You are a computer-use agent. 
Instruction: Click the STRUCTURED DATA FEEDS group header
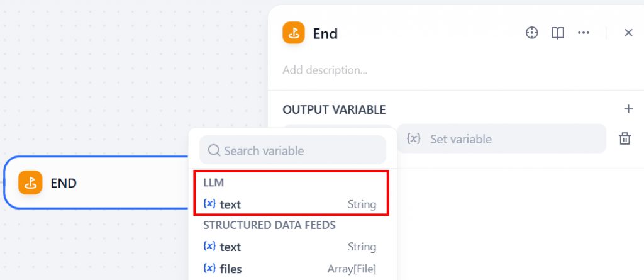[x=269, y=225]
